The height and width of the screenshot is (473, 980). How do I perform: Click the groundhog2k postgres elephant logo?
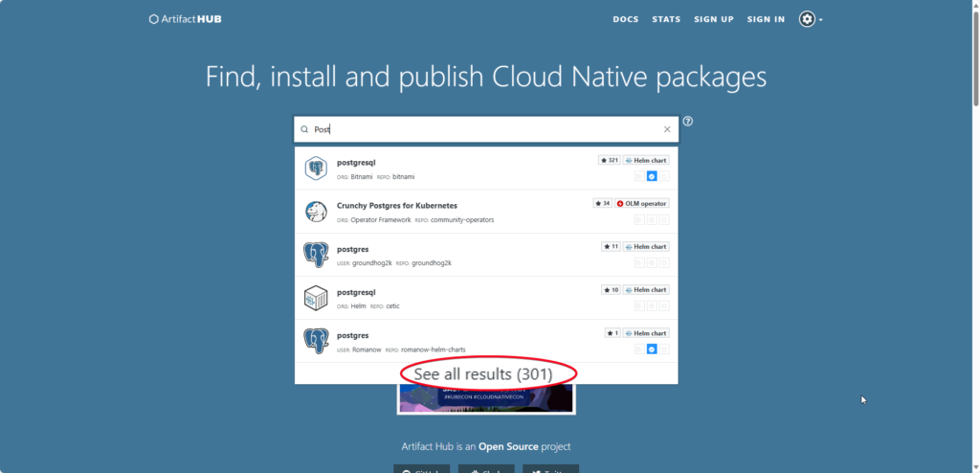[x=316, y=255]
